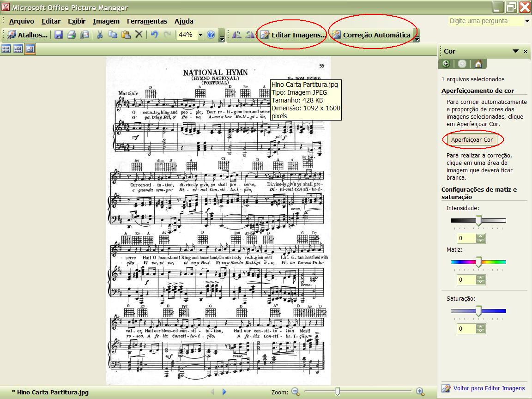Screen dimensions: 532x399
Task: Follow Voltar para Editar Imagens link
Action: pyautogui.click(x=489, y=388)
